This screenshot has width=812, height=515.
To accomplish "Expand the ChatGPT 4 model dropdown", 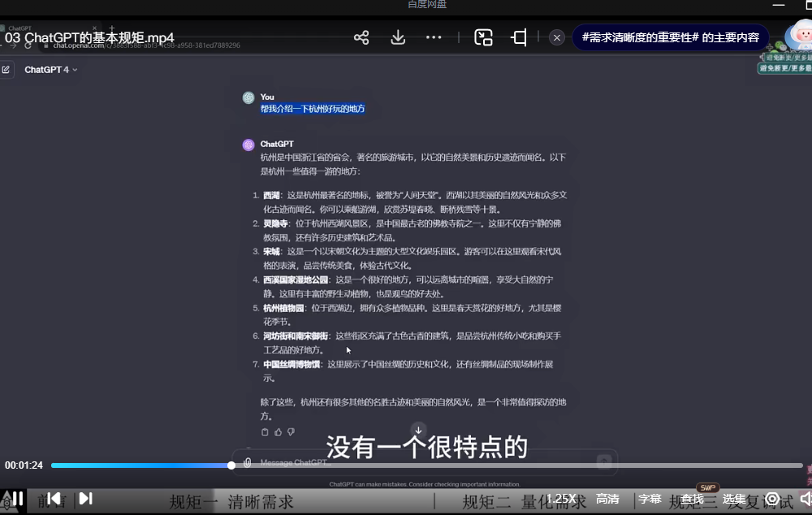I will 50,69.
